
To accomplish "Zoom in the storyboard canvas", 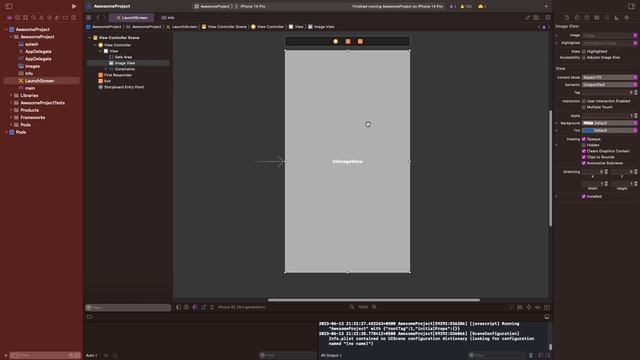I will coord(374,307).
